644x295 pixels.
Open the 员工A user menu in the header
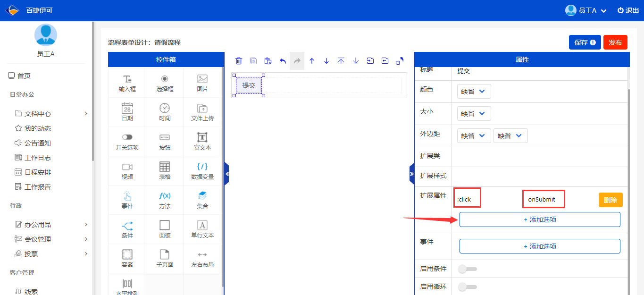pyautogui.click(x=586, y=10)
